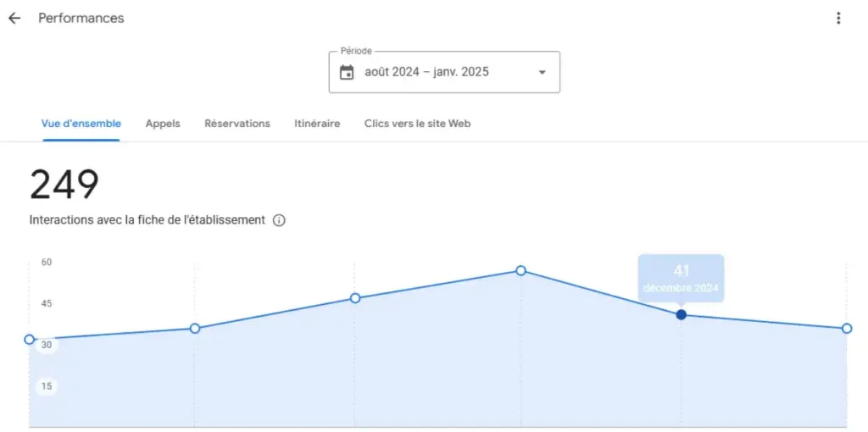Screen dimensions: 868x432
Task: Open the Appels tab
Action: coord(163,124)
